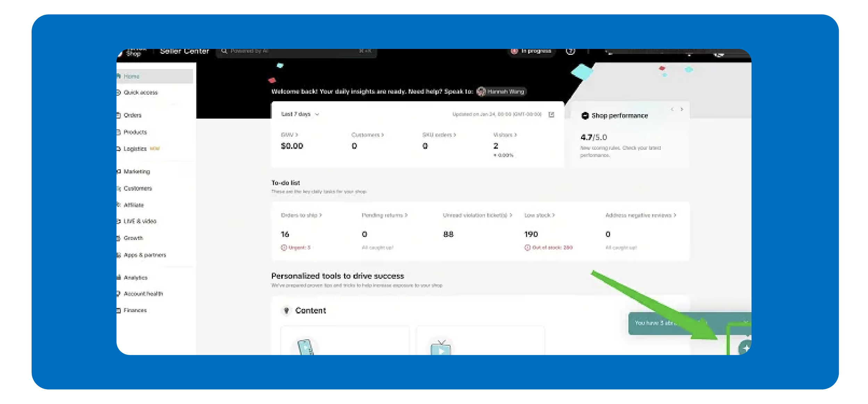
Task: Click the In progress status pill
Action: [x=532, y=51]
